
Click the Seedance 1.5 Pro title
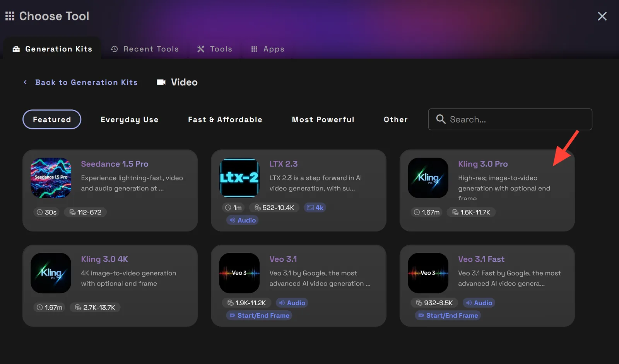(115, 164)
